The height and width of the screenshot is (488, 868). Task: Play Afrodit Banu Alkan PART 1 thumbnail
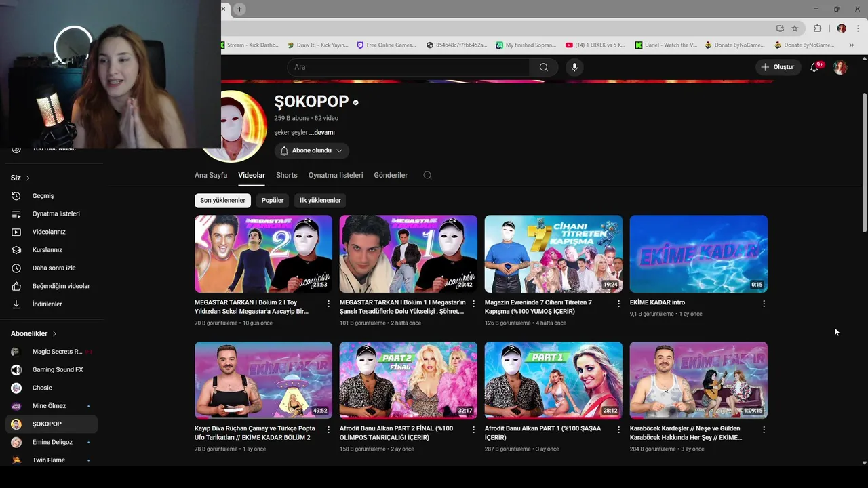pyautogui.click(x=553, y=380)
